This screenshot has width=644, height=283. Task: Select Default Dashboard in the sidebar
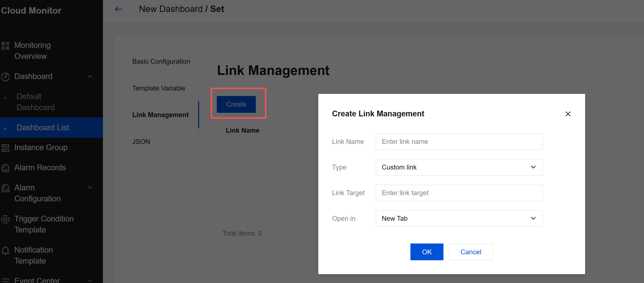click(x=35, y=102)
